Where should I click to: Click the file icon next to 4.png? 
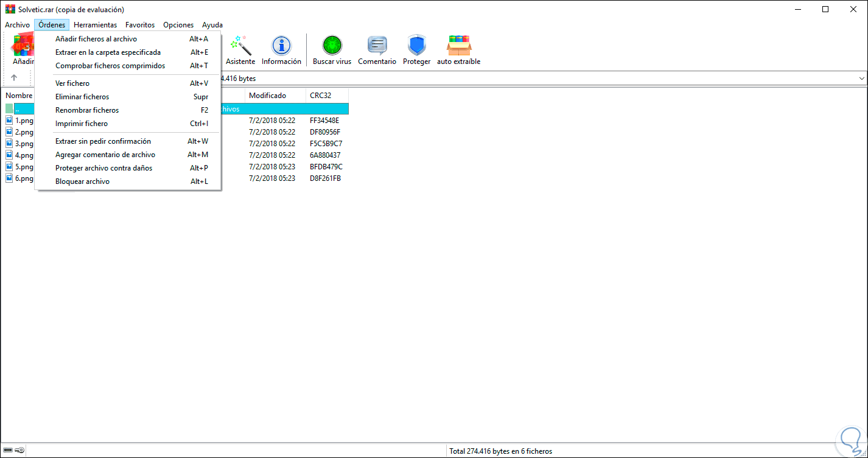pyautogui.click(x=9, y=155)
